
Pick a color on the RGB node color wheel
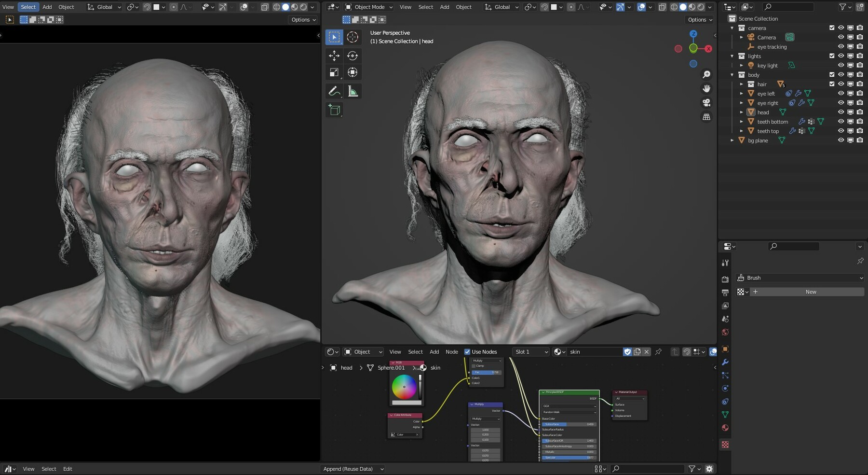(404, 386)
